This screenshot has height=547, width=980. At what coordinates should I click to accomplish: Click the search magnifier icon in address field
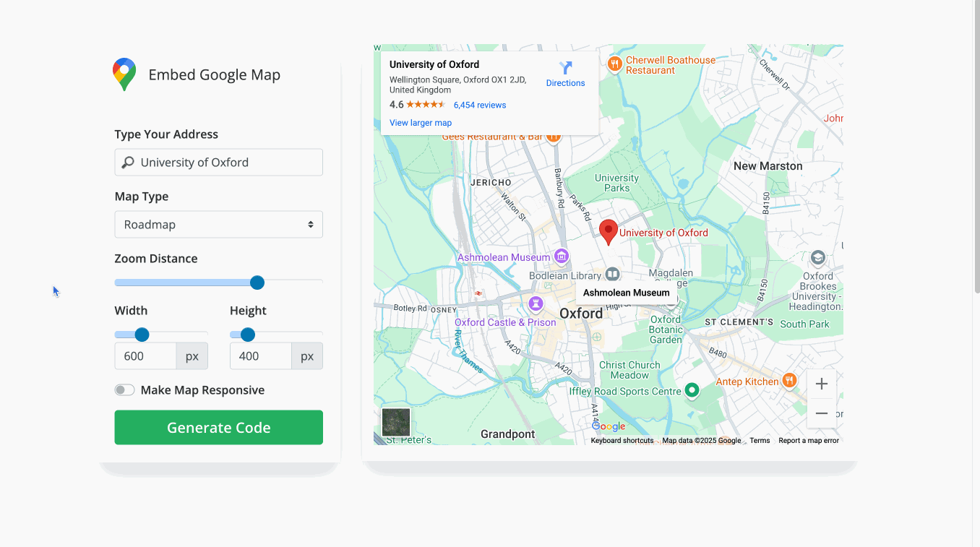click(x=128, y=163)
